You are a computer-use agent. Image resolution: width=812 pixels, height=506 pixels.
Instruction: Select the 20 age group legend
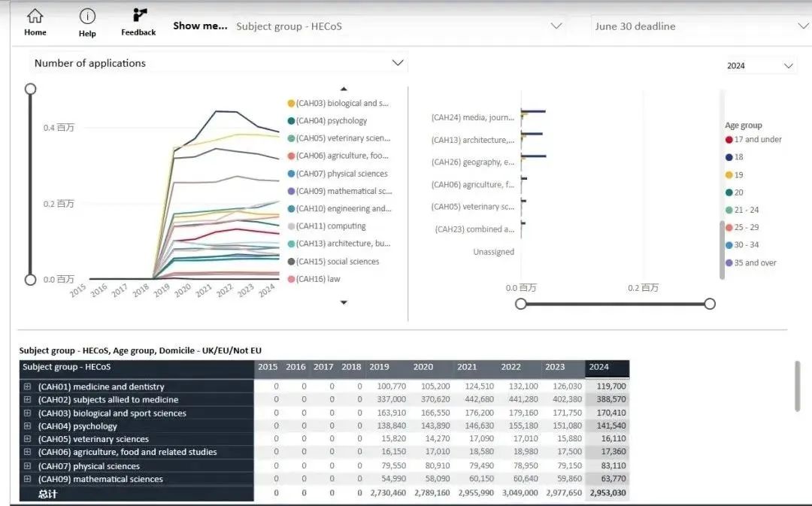tap(735, 192)
